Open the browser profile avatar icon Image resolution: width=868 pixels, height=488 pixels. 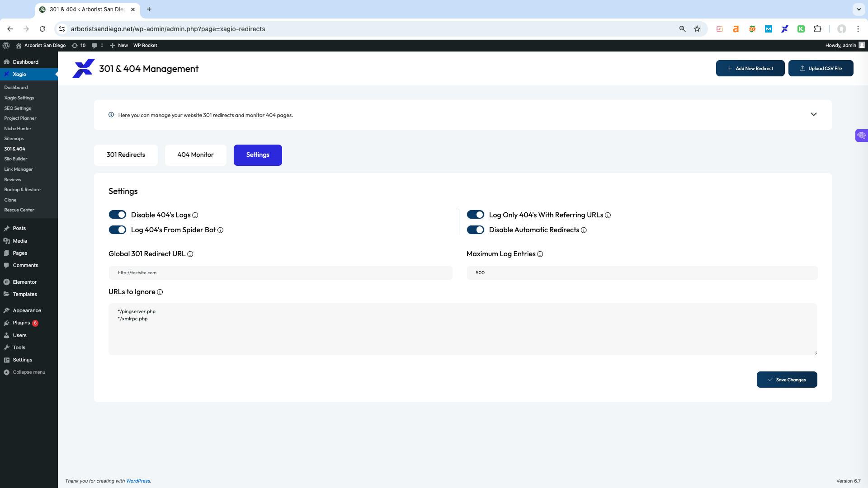point(842,29)
